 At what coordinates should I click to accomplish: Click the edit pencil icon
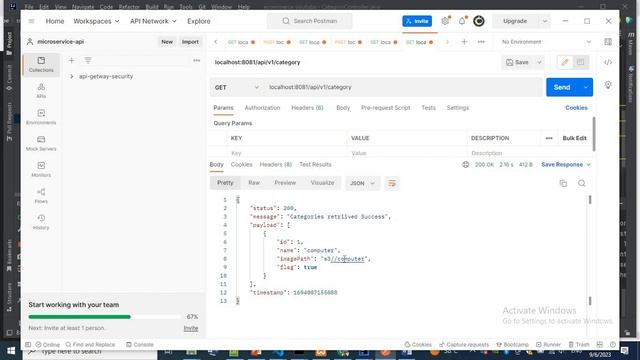[x=565, y=62]
